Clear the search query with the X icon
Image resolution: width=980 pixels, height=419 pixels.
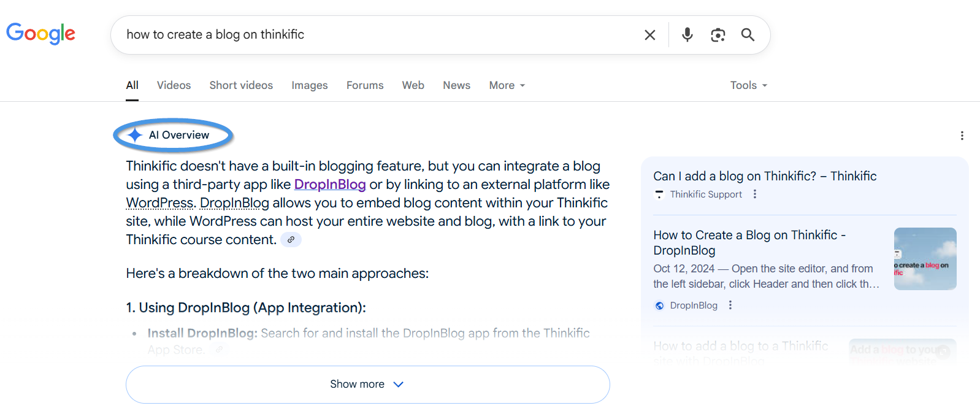650,35
